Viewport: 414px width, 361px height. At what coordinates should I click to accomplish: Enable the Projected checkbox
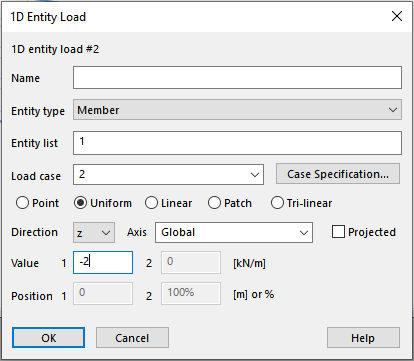coord(338,232)
